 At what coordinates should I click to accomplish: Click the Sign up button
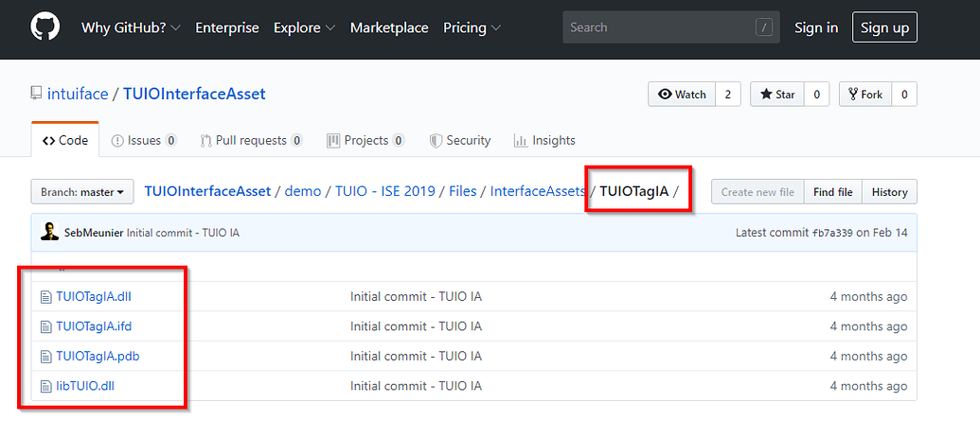884,27
